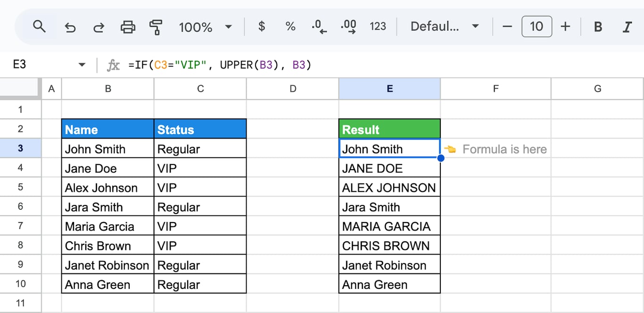Viewport: 644px width, 313px height.
Task: Open the Default font dropdown
Action: [445, 27]
